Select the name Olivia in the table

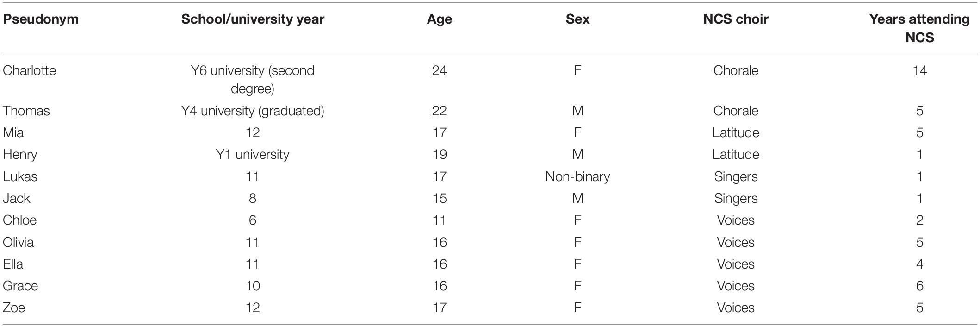pos(18,242)
